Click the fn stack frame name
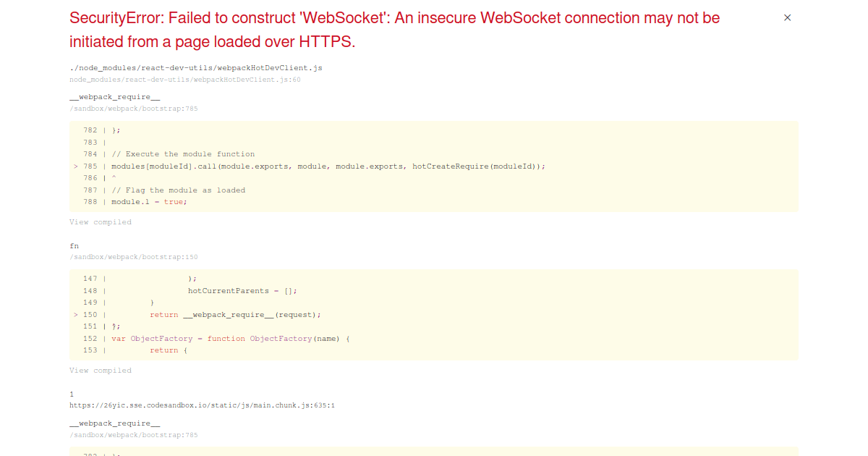 (x=74, y=246)
